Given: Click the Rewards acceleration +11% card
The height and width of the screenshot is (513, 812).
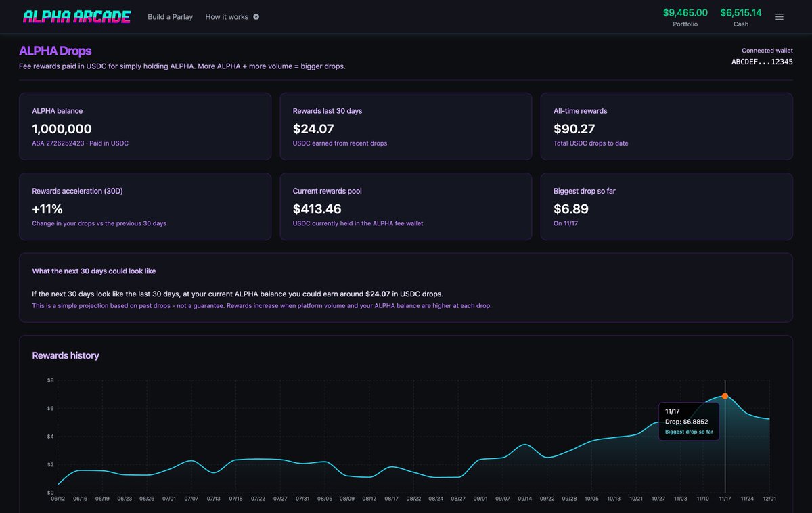Looking at the screenshot, I should point(145,206).
